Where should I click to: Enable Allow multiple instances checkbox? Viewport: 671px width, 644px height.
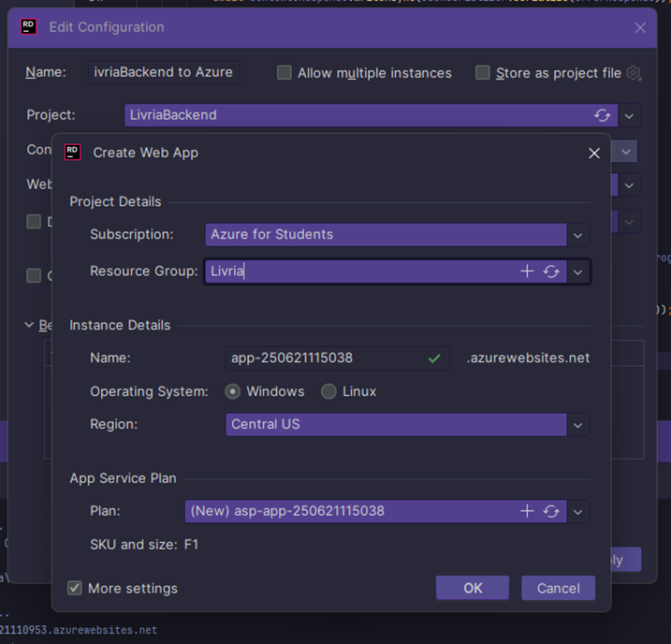click(x=284, y=73)
